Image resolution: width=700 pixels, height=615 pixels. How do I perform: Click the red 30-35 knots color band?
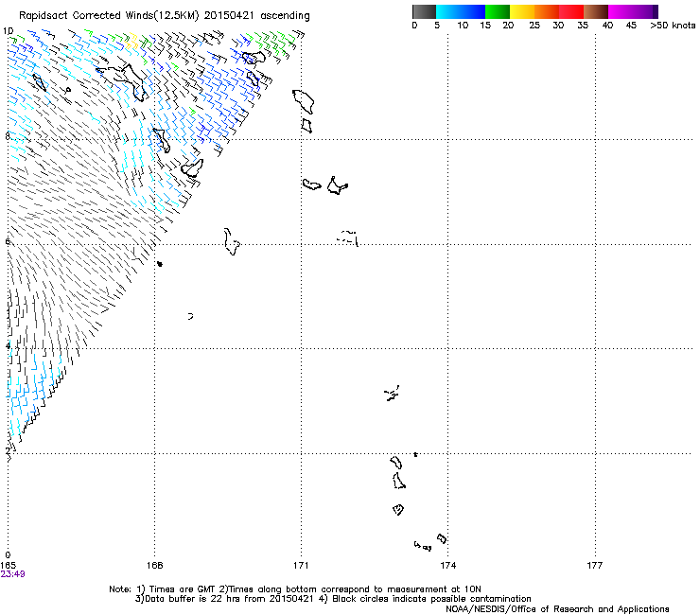[x=571, y=11]
